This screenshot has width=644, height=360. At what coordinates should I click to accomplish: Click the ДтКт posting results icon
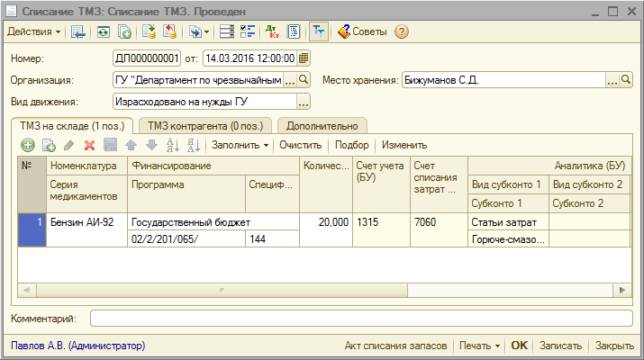click(273, 31)
